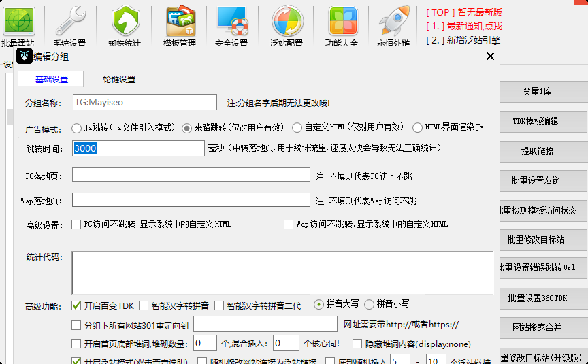Open 永恒外链 rocket icon
The image size is (588, 364).
(x=394, y=21)
